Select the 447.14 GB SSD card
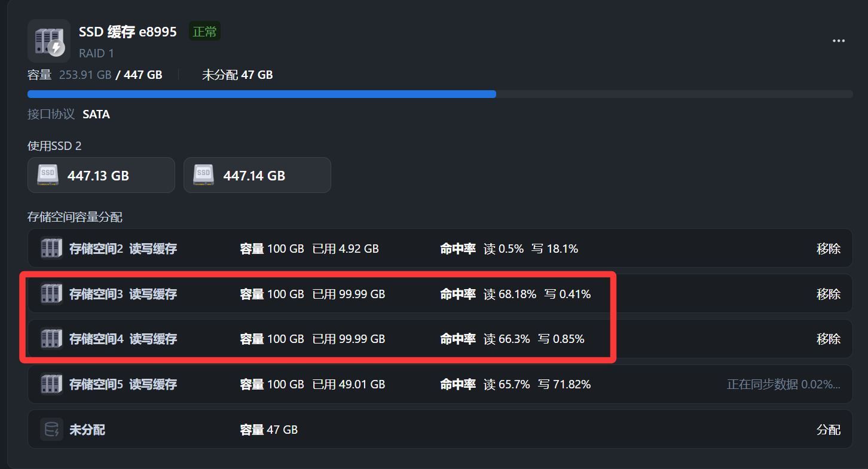 click(257, 175)
